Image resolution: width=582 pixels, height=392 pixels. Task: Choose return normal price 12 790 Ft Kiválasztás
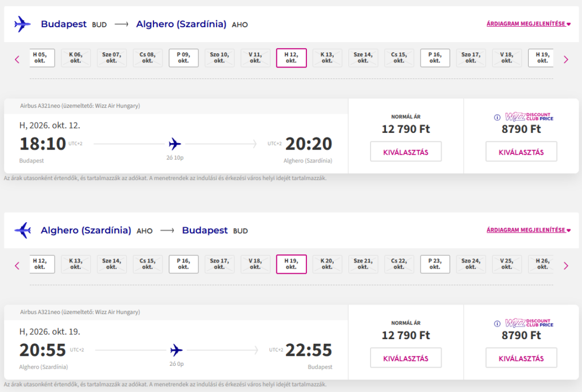pos(406,358)
